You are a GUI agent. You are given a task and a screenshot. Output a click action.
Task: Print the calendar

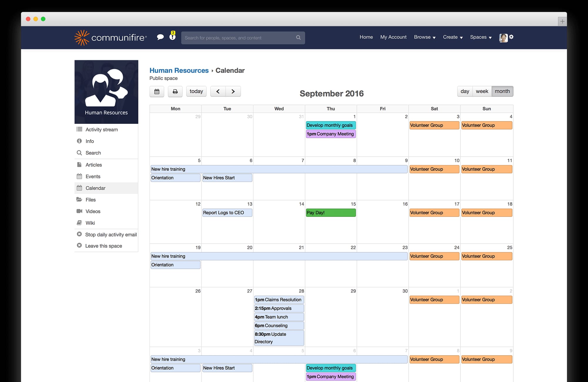(x=175, y=91)
